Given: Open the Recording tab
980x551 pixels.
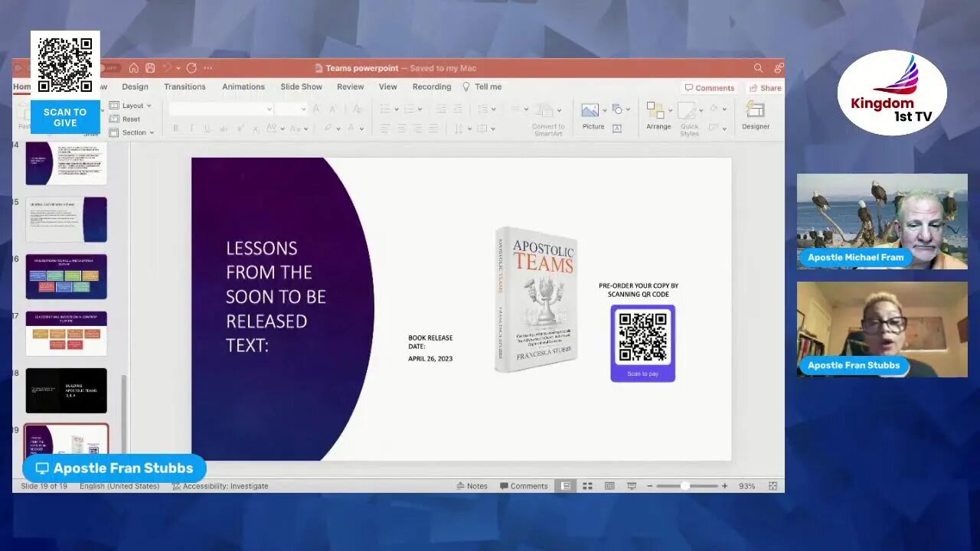Looking at the screenshot, I should tap(432, 87).
